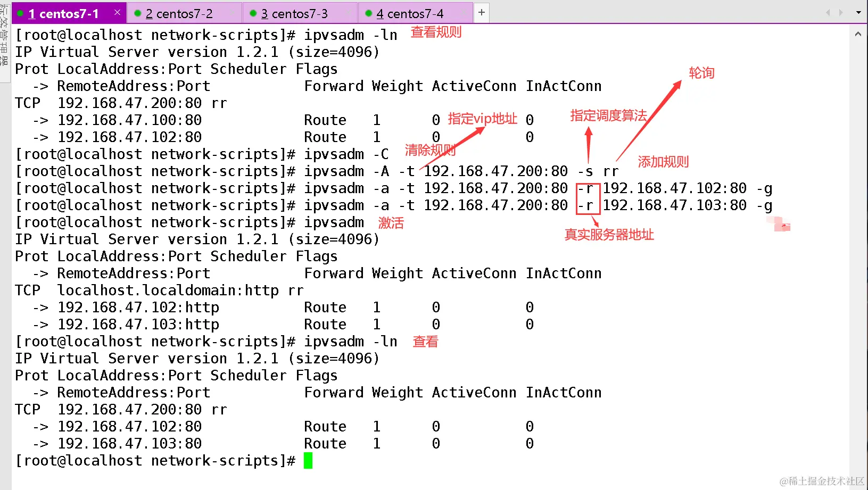The width and height of the screenshot is (868, 490).
Task: Click the command adding real server 192.168.47.103:80 -g
Action: coord(538,205)
